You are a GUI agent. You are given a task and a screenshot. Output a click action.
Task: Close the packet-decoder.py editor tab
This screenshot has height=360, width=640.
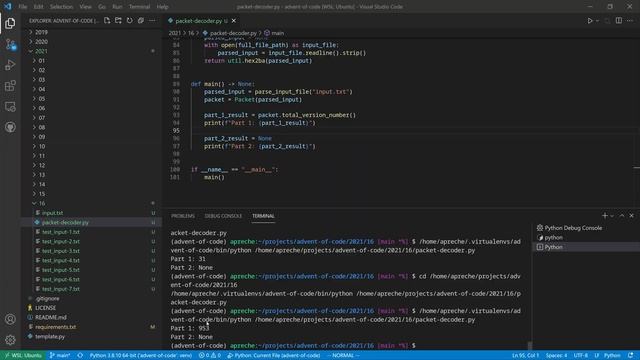(x=234, y=21)
